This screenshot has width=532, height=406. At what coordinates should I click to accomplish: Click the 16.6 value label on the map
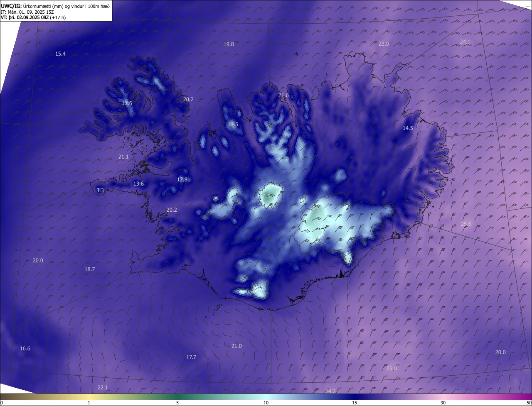(25, 349)
